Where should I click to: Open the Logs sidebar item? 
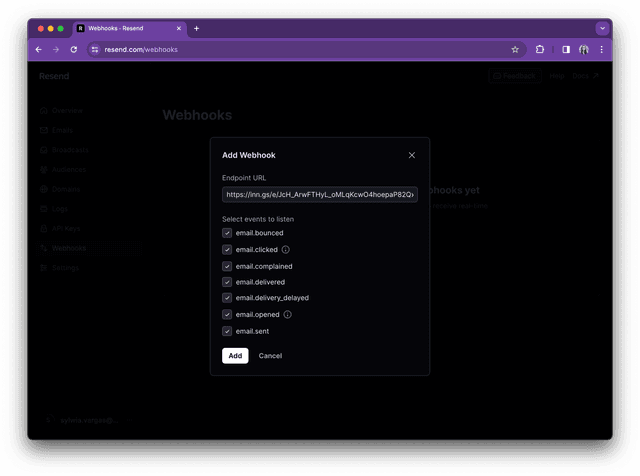click(x=54, y=209)
